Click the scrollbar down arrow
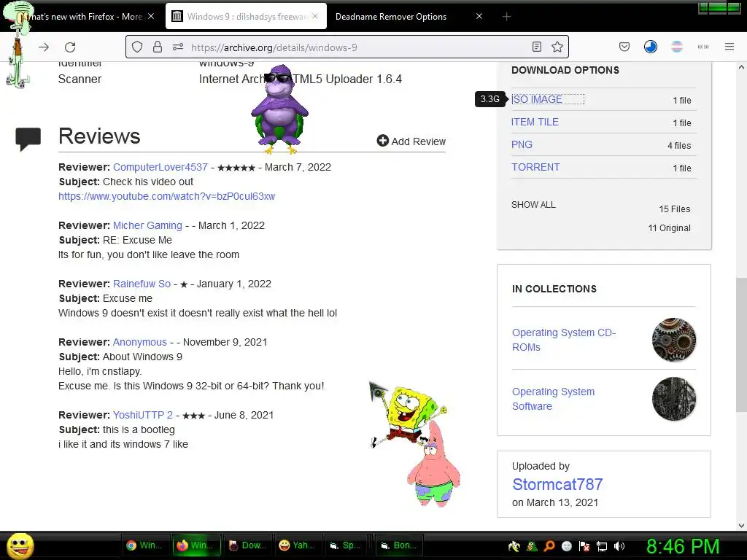Viewport: 747px width, 560px height. pos(741,526)
